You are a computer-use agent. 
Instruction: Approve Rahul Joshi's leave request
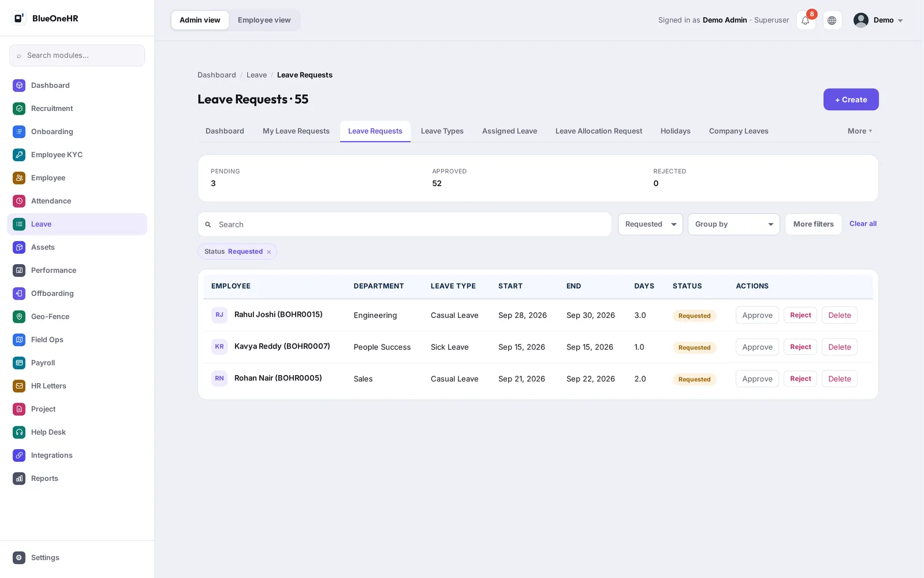coord(757,315)
